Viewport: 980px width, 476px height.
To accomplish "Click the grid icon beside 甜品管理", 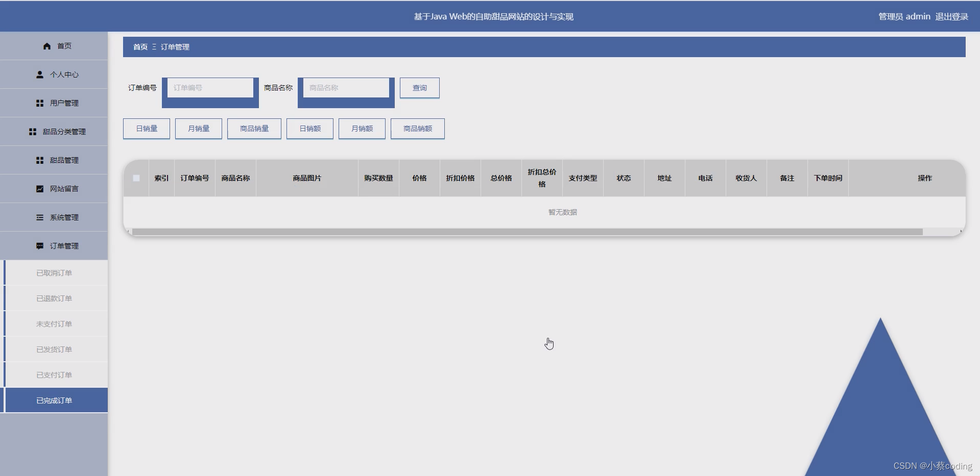I will pyautogui.click(x=40, y=160).
